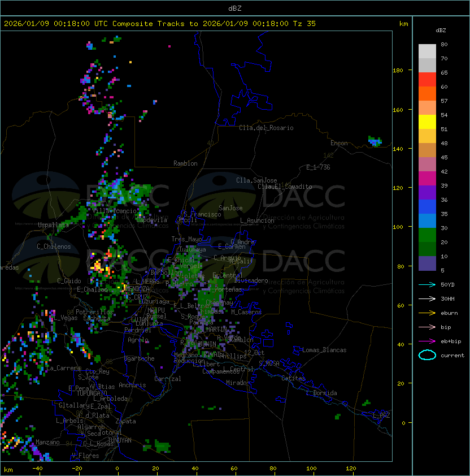This screenshot has height=476, width=470.
Task: Click the 'dBZ' title at window top
Action: click(x=235, y=8)
